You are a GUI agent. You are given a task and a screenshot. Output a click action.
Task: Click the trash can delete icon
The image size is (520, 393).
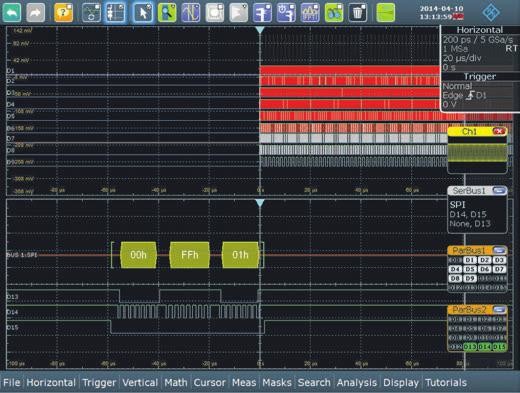(358, 12)
